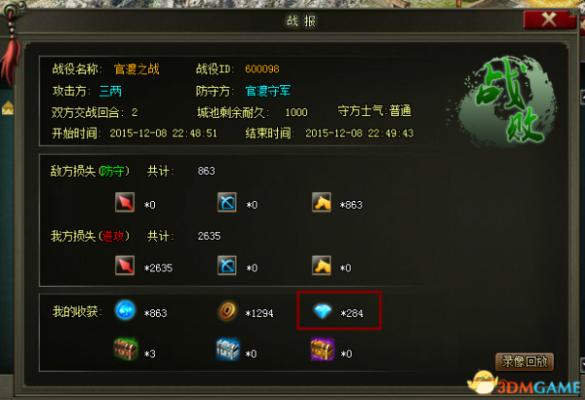585x400 pixels.
Task: Click the green treasure chest icon
Action: (126, 349)
